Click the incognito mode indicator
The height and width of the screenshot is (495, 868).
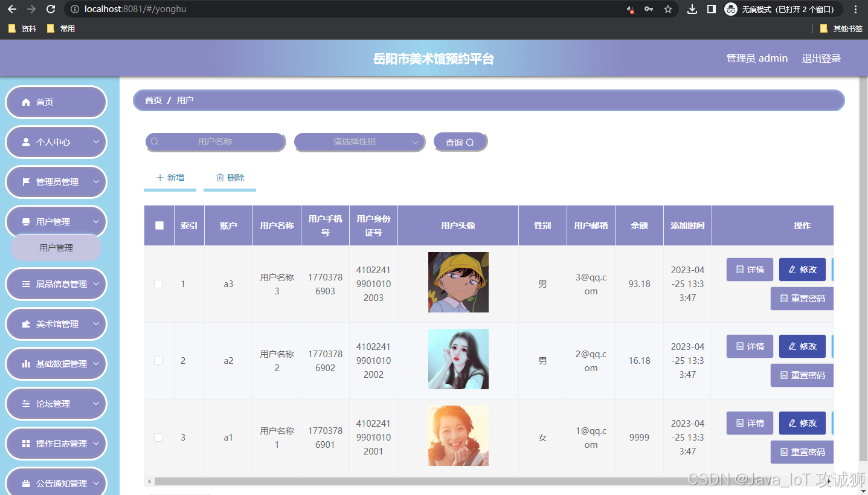(783, 9)
